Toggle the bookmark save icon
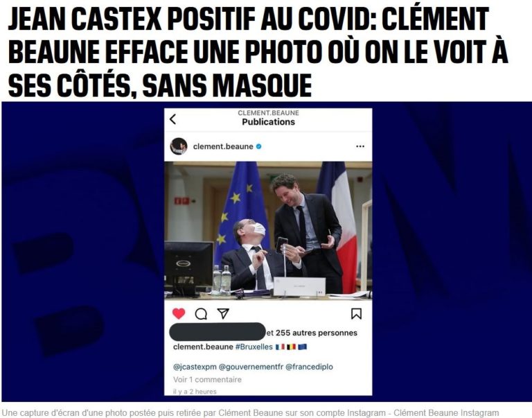Image resolution: width=532 pixels, height=418 pixels. coord(356,314)
